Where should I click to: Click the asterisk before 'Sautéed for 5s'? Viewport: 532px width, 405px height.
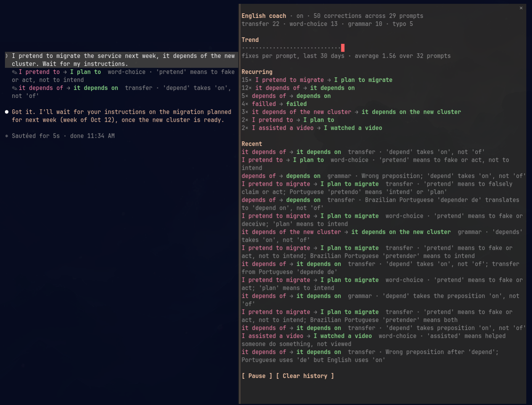[x=7, y=136]
